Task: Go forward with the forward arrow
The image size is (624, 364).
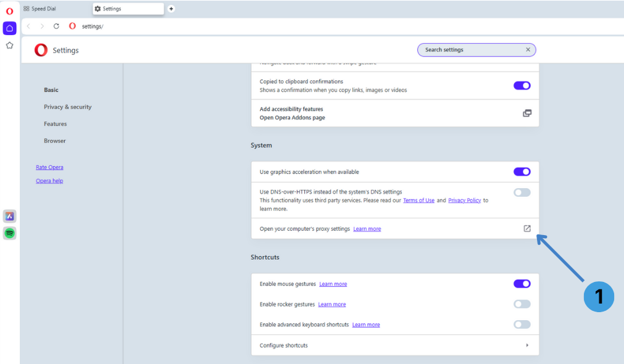Action: (x=42, y=27)
